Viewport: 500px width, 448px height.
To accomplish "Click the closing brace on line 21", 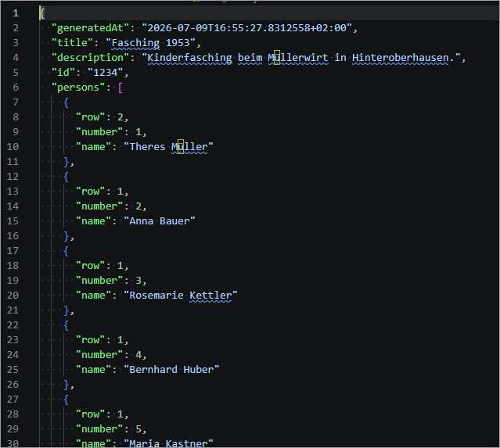I will click(66, 310).
